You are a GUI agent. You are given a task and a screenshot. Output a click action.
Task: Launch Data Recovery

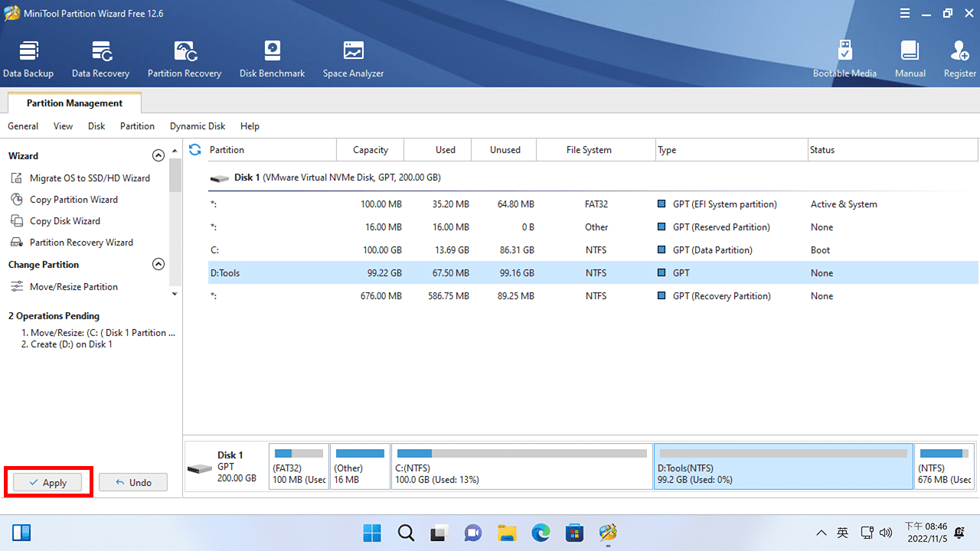100,57
